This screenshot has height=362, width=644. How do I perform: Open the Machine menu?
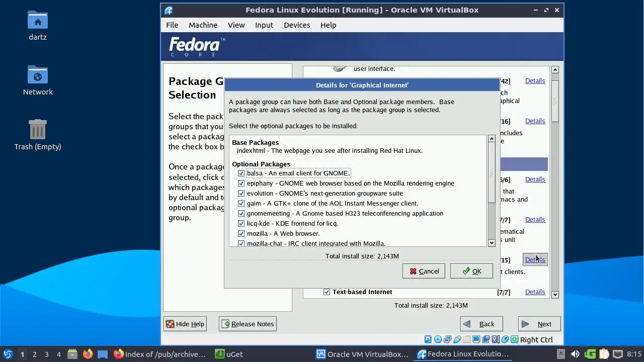203,25
